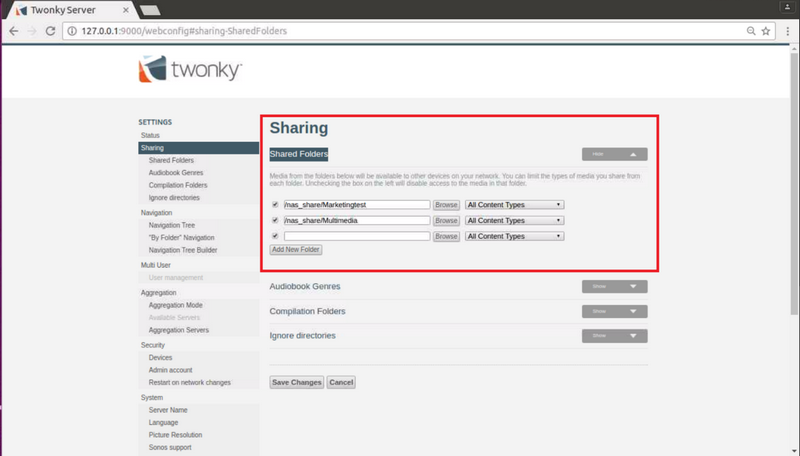Hide the Shared Folders section

(615, 154)
